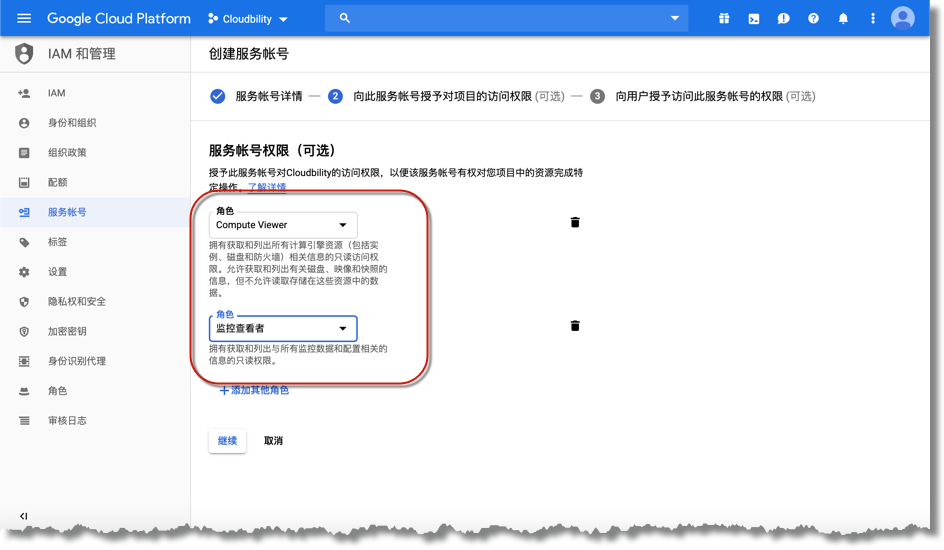Open the Compute Viewer role dropdown
Viewport: 944px width, 550px height.
click(283, 224)
